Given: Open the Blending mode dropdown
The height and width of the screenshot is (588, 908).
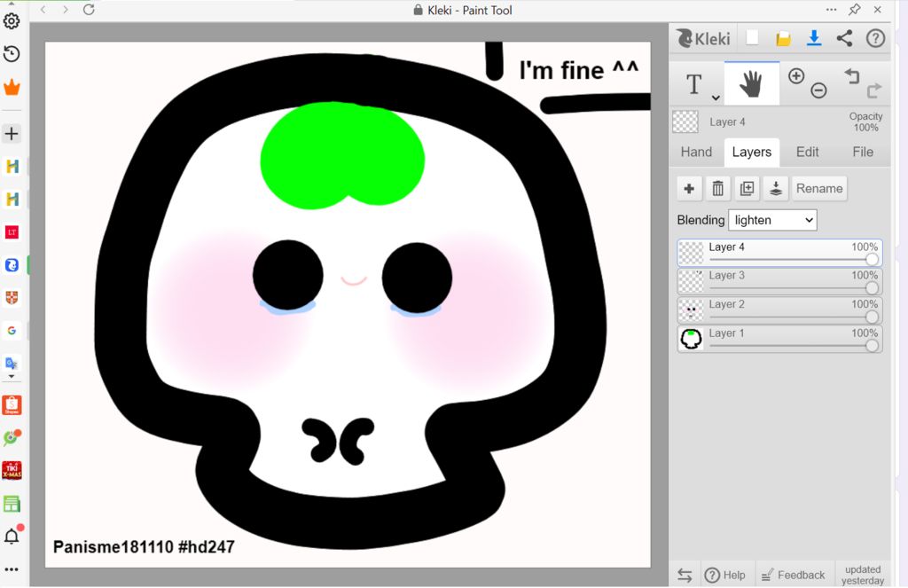Looking at the screenshot, I should pos(772,220).
